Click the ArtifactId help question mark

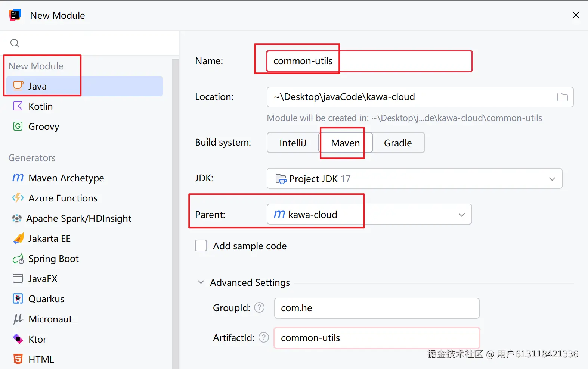[x=264, y=337]
